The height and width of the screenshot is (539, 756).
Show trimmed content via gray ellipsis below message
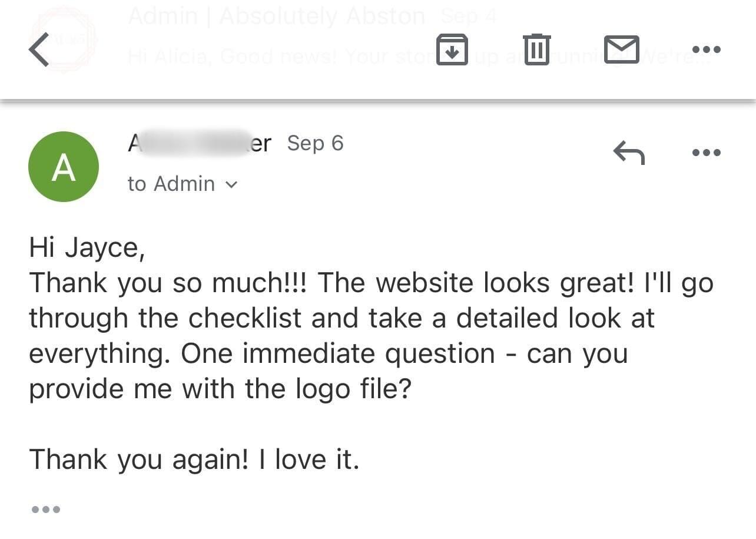point(46,509)
